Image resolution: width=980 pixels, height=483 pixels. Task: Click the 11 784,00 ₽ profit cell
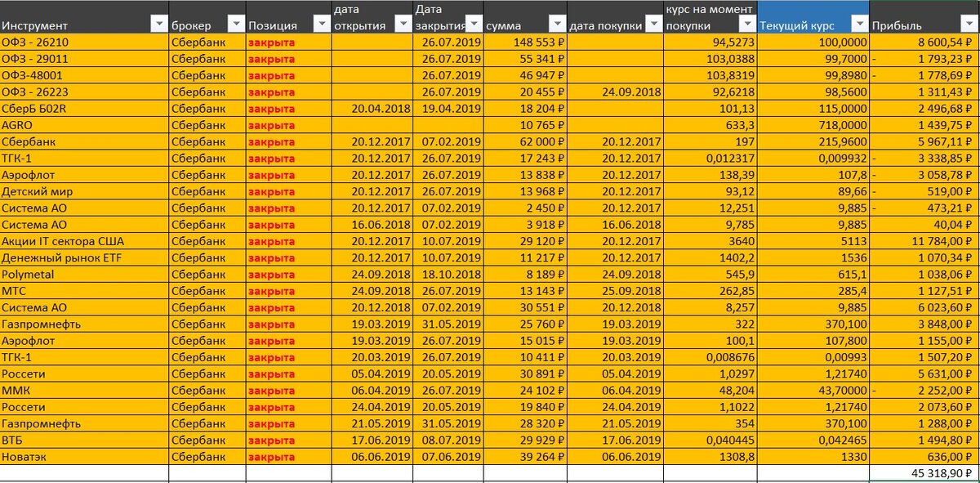924,241
